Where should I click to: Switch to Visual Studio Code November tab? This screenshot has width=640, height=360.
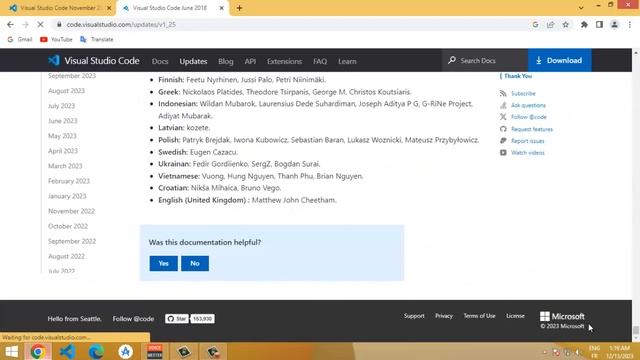tap(60, 8)
